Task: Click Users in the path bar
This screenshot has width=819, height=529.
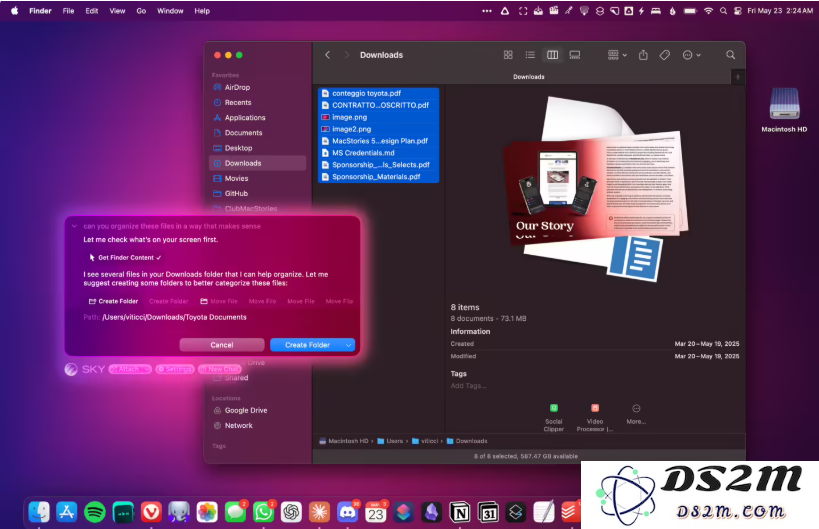Action: (390, 441)
